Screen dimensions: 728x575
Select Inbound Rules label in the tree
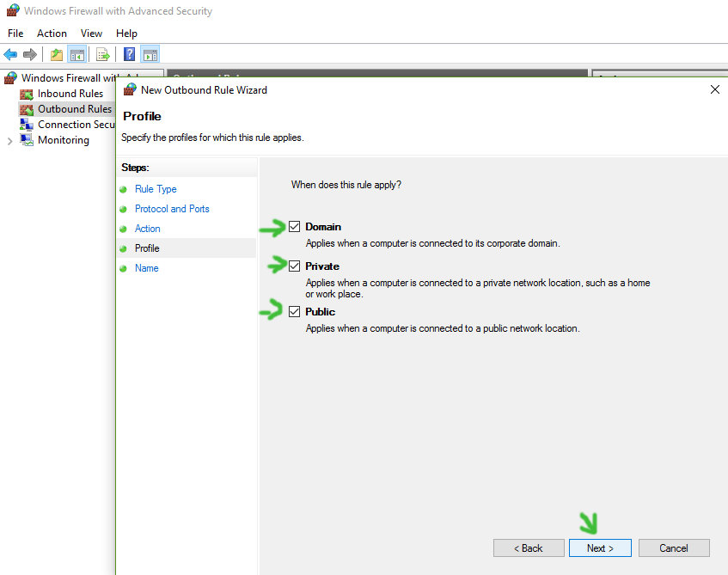coord(70,94)
